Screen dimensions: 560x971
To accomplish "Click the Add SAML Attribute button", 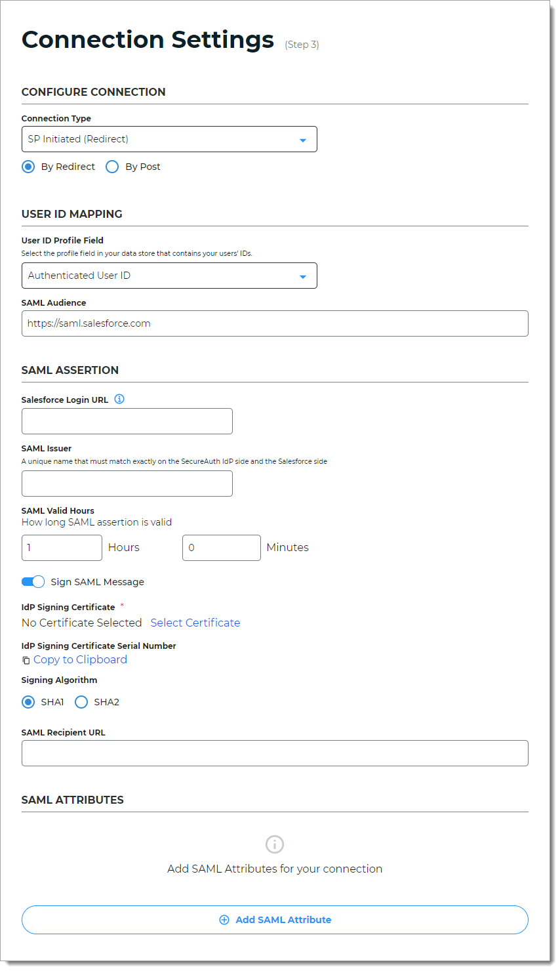I will pyautogui.click(x=275, y=920).
